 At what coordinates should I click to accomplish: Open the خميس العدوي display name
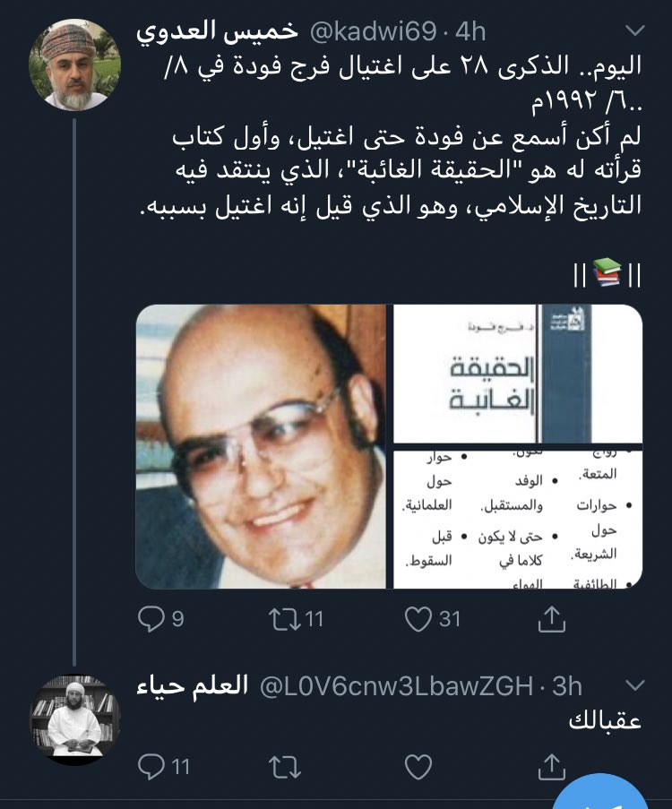[x=218, y=31]
